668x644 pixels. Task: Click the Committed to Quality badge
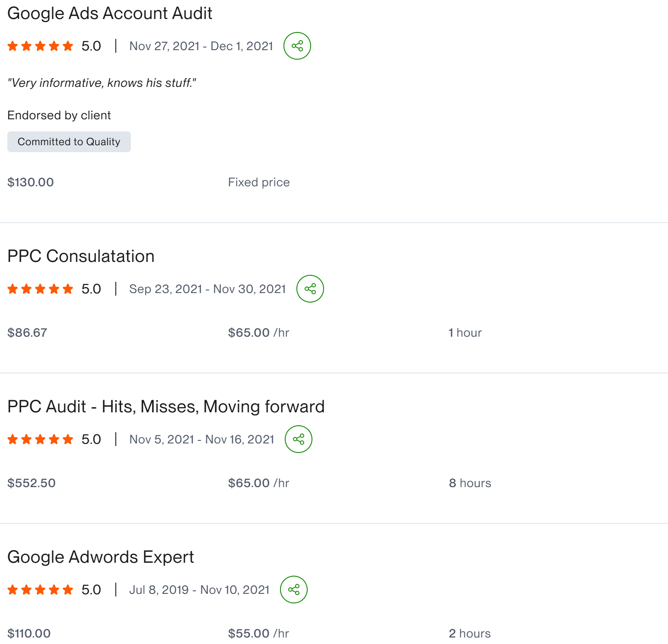69,142
